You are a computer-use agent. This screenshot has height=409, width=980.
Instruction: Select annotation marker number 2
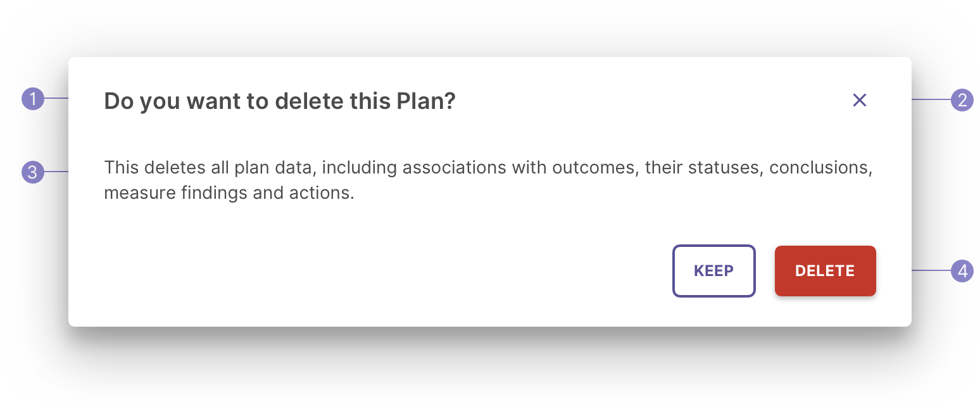click(962, 99)
